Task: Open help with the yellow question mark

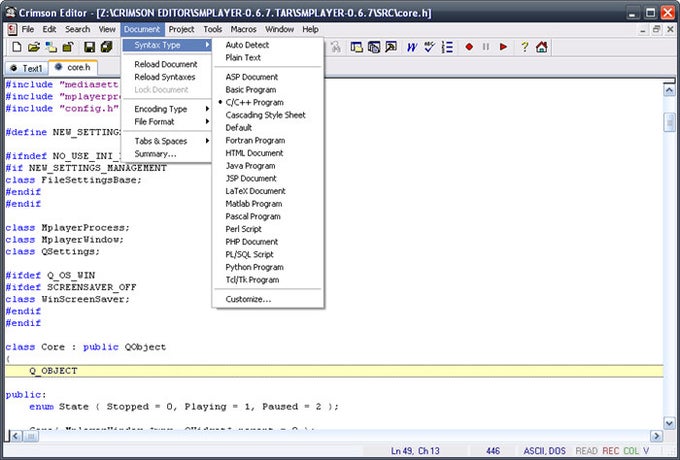Action: click(x=524, y=47)
